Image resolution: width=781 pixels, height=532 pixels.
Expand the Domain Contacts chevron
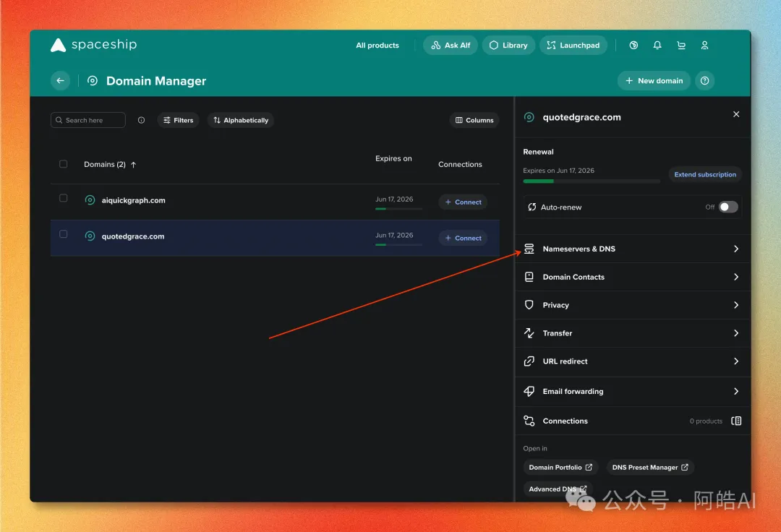(736, 277)
